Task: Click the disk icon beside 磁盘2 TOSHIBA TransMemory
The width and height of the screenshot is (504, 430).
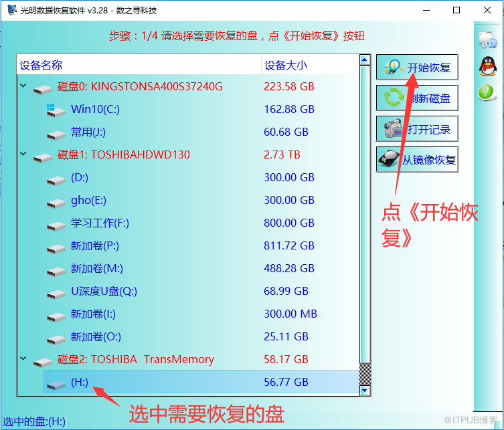Action: point(42,362)
